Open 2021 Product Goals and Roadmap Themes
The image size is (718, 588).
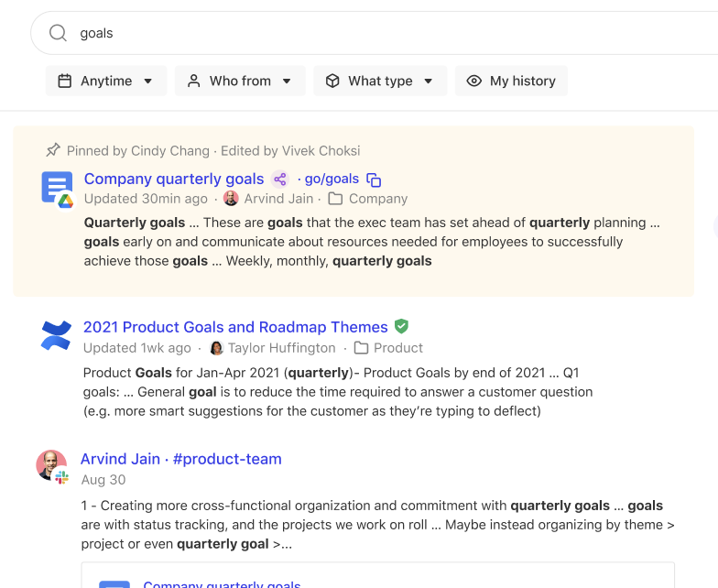click(235, 327)
